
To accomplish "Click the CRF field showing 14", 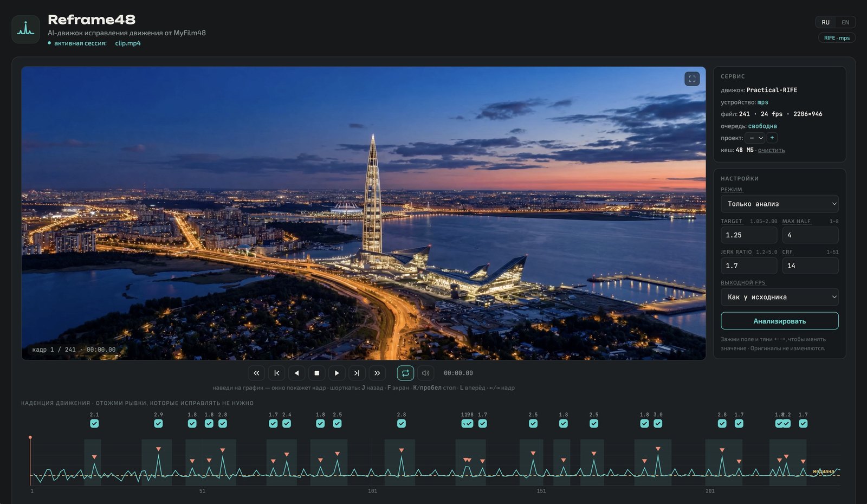I will [x=810, y=266].
